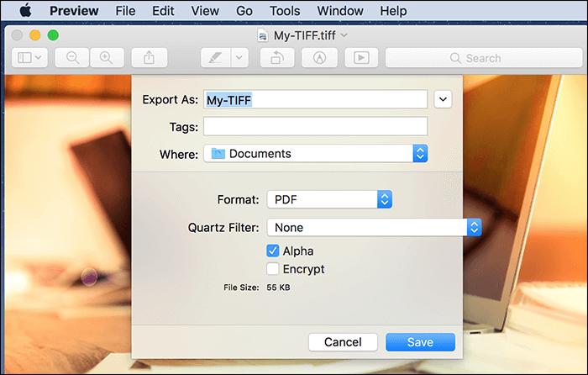Viewport: 588px width, 375px height.
Task: Open the highlight options dropdown arrow
Action: pyautogui.click(x=239, y=58)
